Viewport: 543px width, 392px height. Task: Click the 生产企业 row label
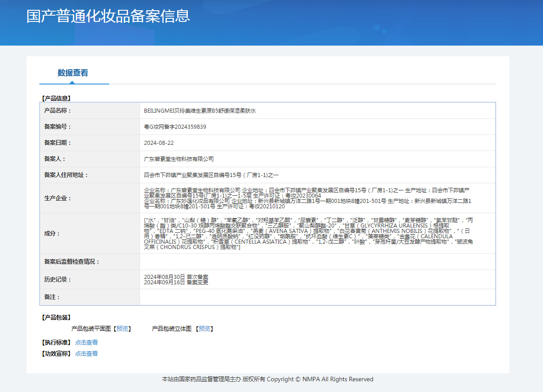[58, 198]
